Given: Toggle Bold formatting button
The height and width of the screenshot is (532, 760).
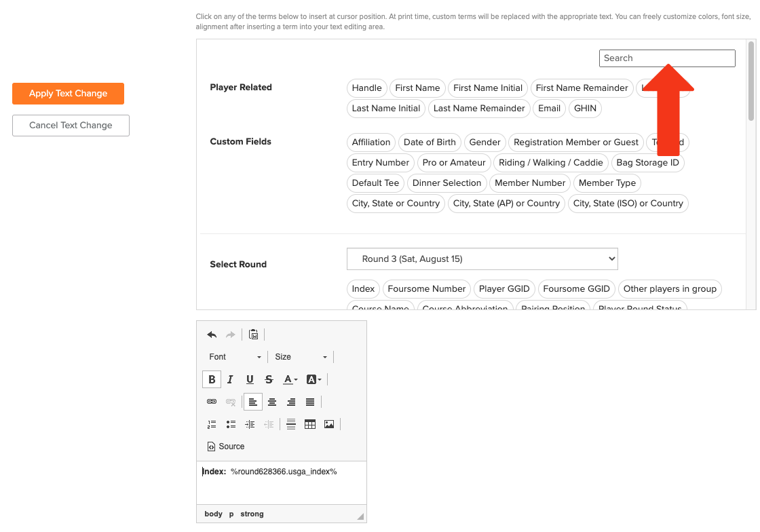Looking at the screenshot, I should click(x=212, y=379).
